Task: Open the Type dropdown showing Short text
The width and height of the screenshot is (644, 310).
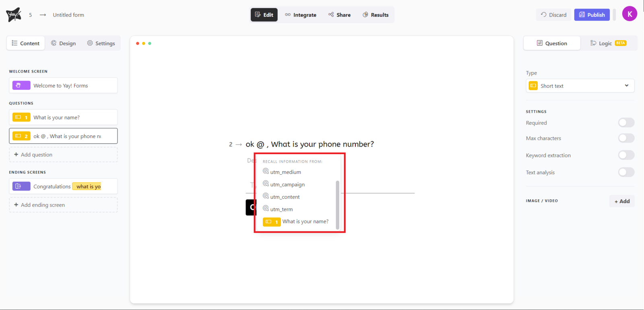Action: pyautogui.click(x=580, y=86)
